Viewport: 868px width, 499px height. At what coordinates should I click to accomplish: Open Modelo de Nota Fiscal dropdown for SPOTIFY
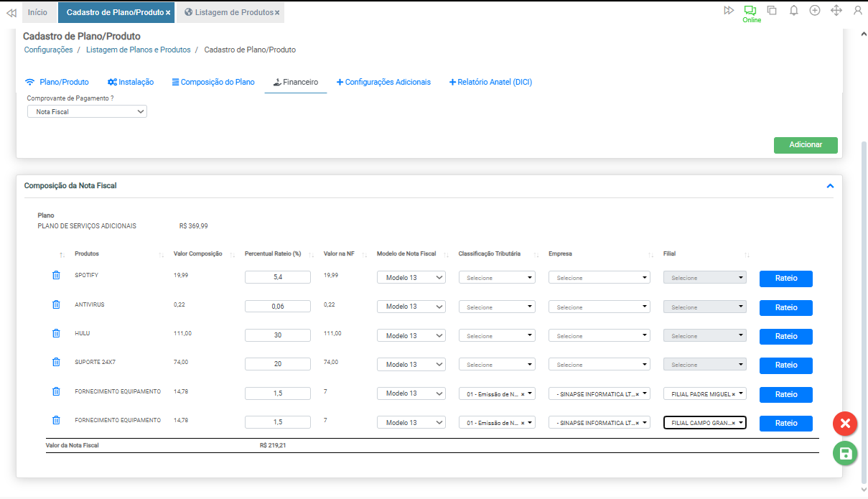(x=411, y=278)
